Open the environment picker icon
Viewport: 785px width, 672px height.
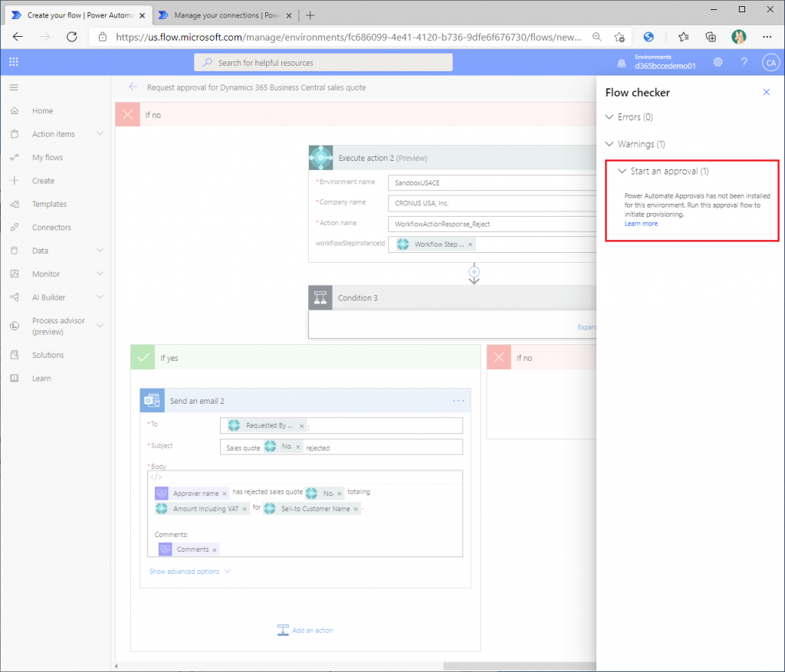tap(621, 63)
